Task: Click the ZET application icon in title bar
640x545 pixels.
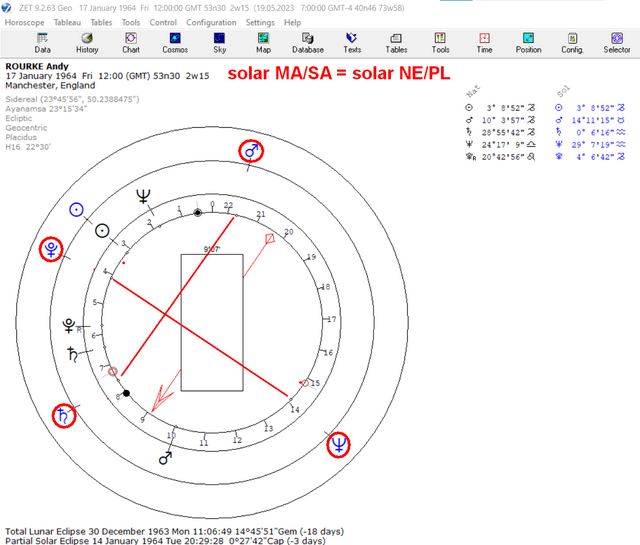Action: [x=6, y=8]
